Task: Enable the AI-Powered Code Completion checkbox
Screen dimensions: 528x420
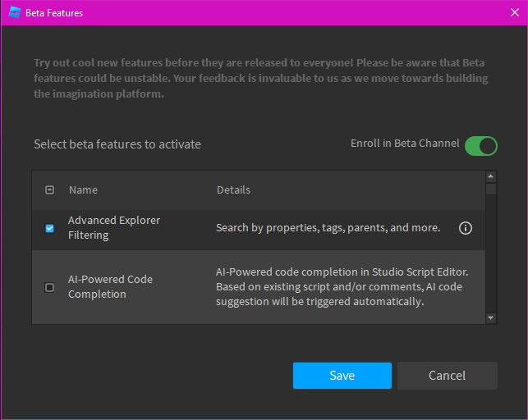Action: pyautogui.click(x=49, y=287)
